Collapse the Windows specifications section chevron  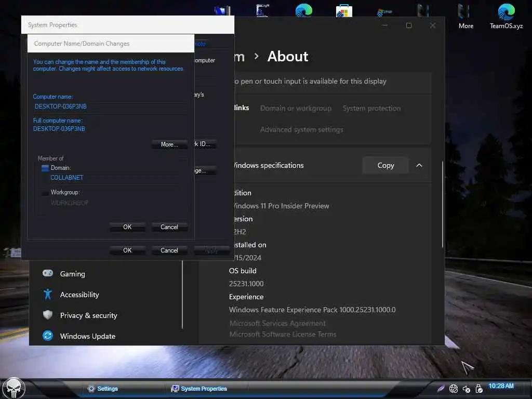419,165
